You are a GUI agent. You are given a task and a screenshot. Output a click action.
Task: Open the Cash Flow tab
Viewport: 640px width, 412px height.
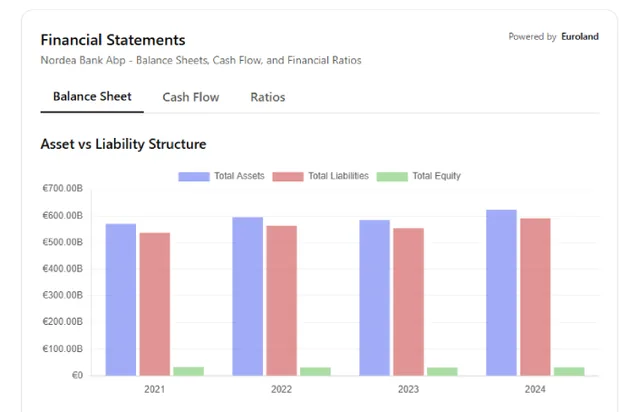pyautogui.click(x=191, y=97)
